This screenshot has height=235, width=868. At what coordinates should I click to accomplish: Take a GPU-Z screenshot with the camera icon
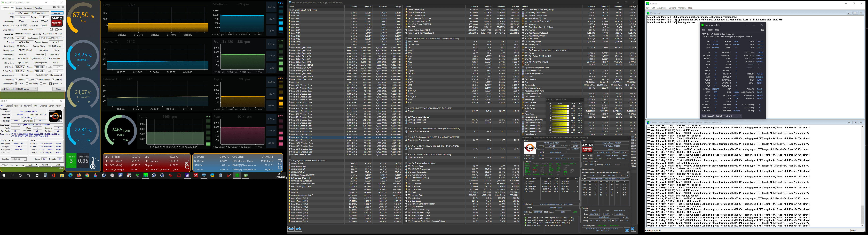[54, 7]
